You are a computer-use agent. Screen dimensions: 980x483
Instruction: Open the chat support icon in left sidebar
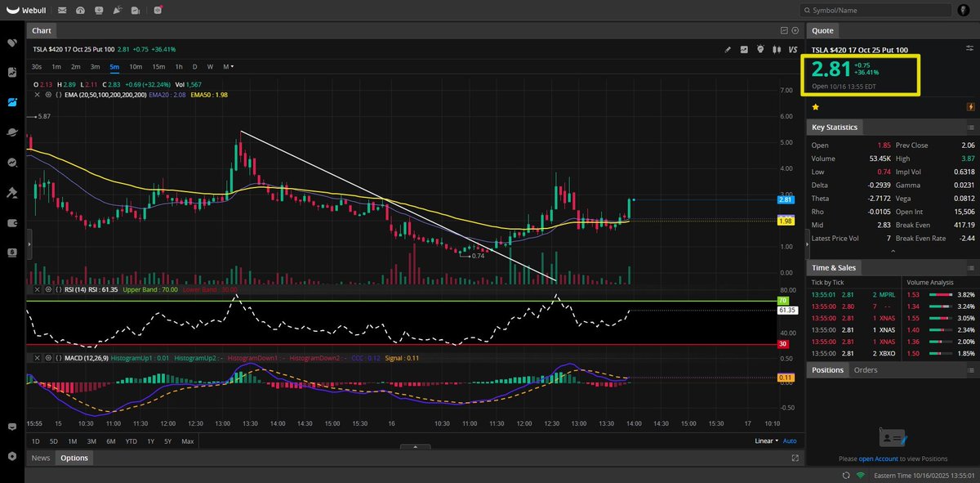pos(12,427)
